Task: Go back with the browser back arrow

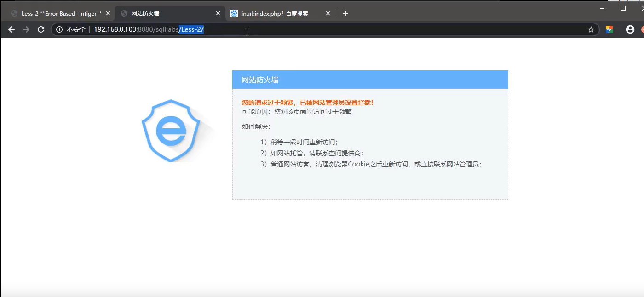Action: (11, 29)
